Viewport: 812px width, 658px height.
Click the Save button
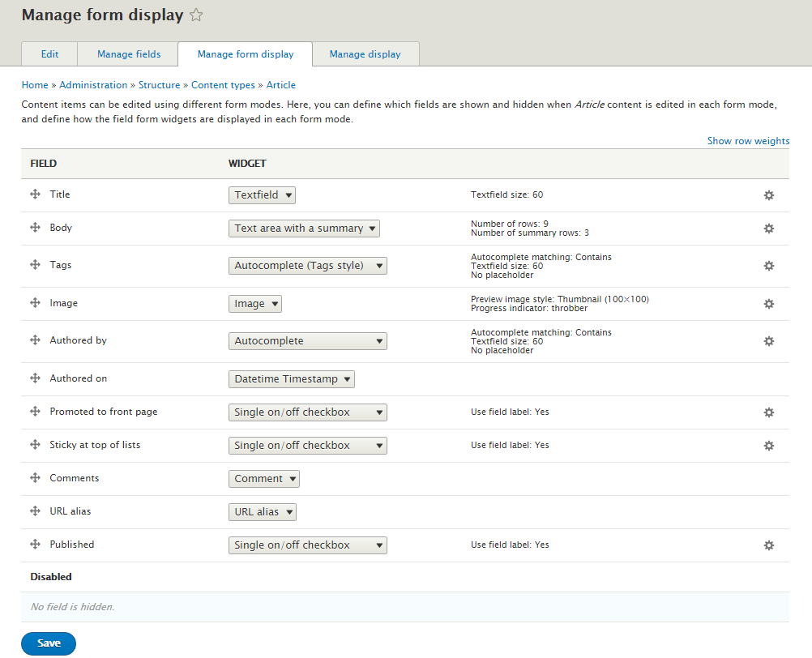[x=49, y=643]
